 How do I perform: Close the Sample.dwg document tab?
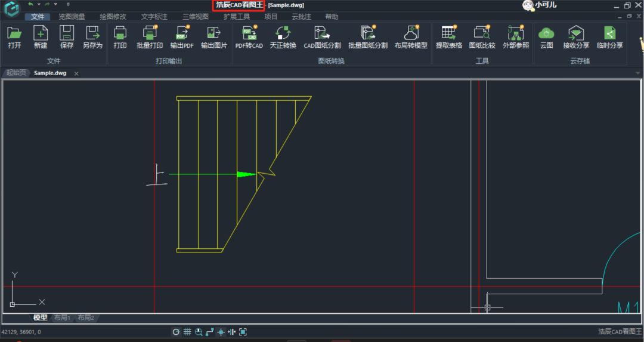tap(76, 73)
